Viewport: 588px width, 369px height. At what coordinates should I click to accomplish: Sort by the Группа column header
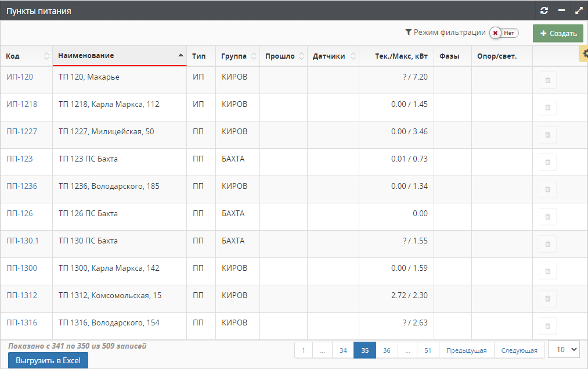(237, 56)
